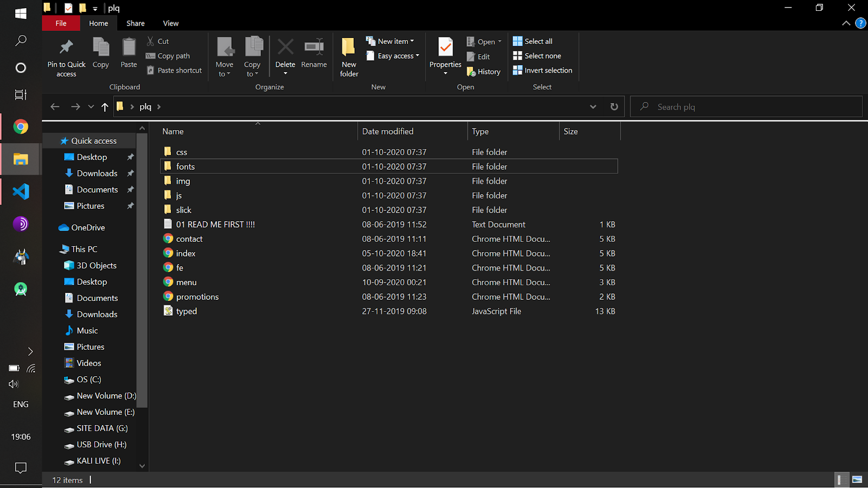Click plq in the address bar
This screenshot has height=488, width=868.
point(145,107)
